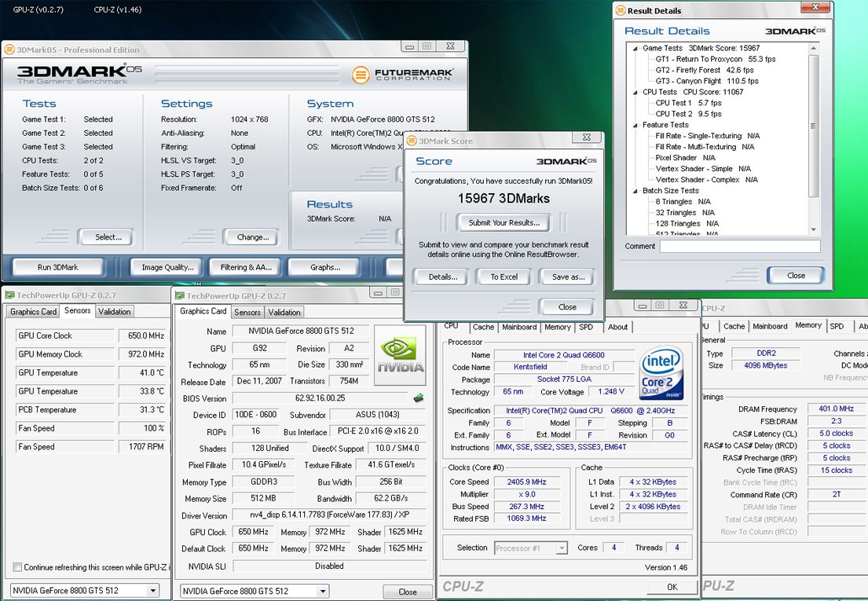
Task: Click the Result Details scrollbar thumb
Action: pos(813,126)
